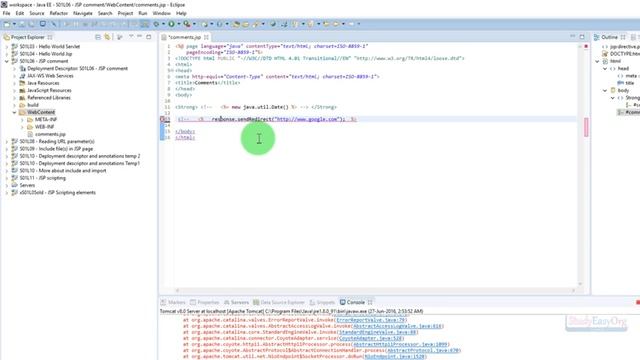Screen dimensions: 640x360
Task: Click the Debug bug icon in toolbar
Action: point(156,24)
